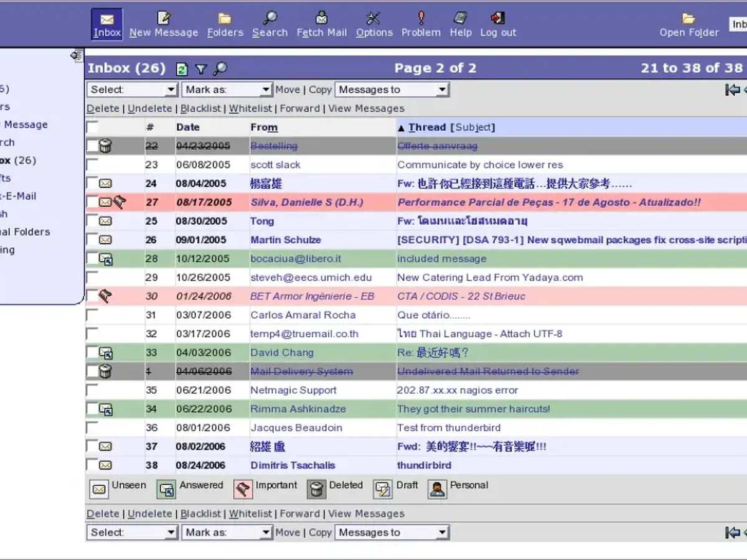Open the "Test from thunderbird" message
Image resolution: width=747 pixels, height=560 pixels.
tap(449, 427)
